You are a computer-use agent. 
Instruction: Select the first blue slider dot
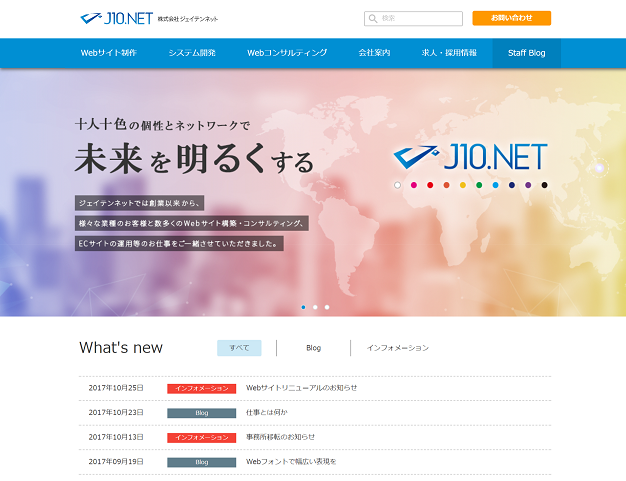[x=303, y=307]
